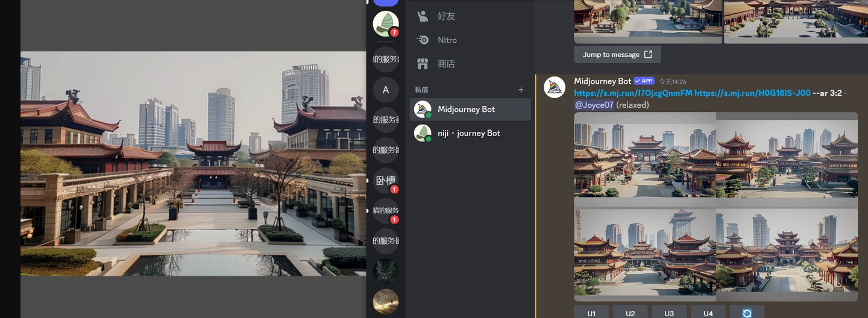Screen dimensions: 868x318
Task: Click the 私信 section header text
Action: [421, 90]
